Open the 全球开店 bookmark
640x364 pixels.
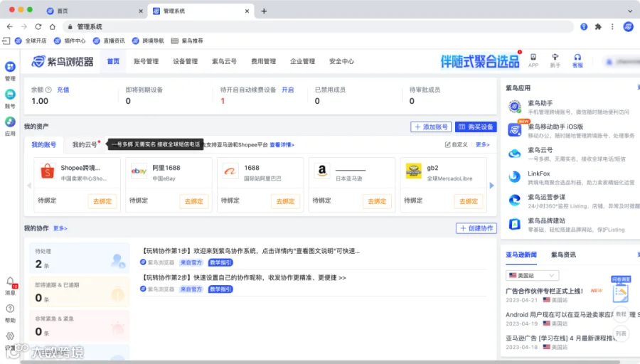click(31, 41)
